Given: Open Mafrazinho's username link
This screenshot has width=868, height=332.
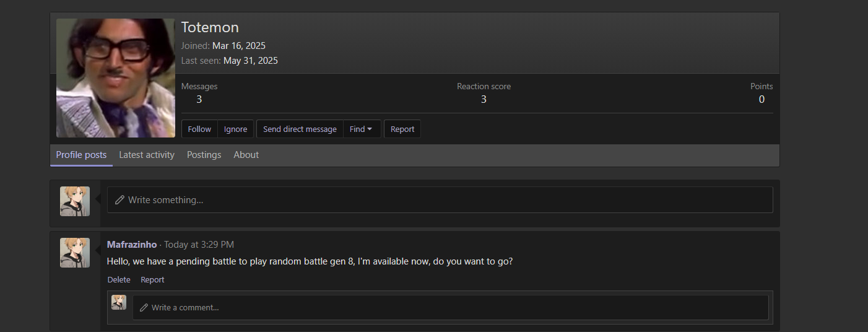Looking at the screenshot, I should coord(132,245).
